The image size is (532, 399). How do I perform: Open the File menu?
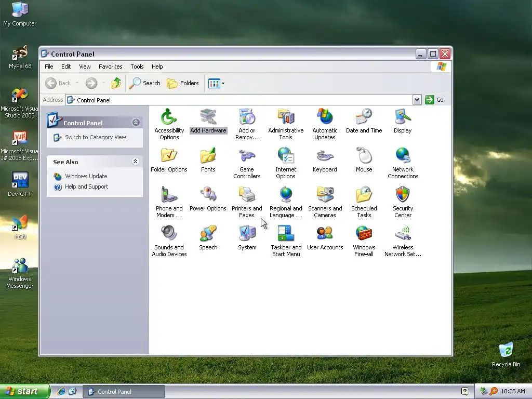click(x=49, y=66)
